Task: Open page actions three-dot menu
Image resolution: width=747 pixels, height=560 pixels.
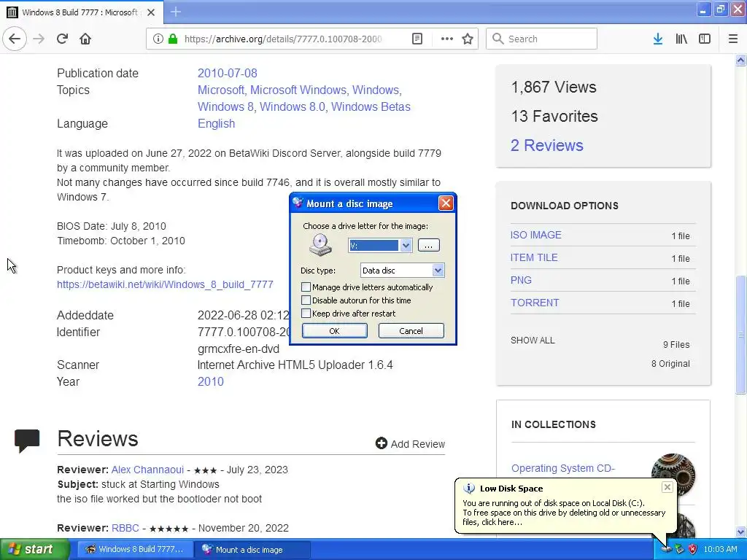Action: pyautogui.click(x=447, y=39)
